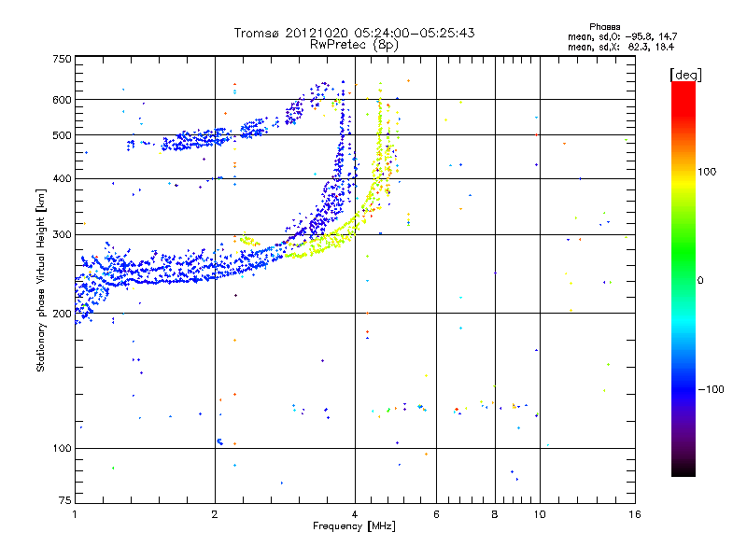Image resolution: width=747 pixels, height=560 pixels.
Task: Click the x-axis tick label '8'
Action: 495,514
